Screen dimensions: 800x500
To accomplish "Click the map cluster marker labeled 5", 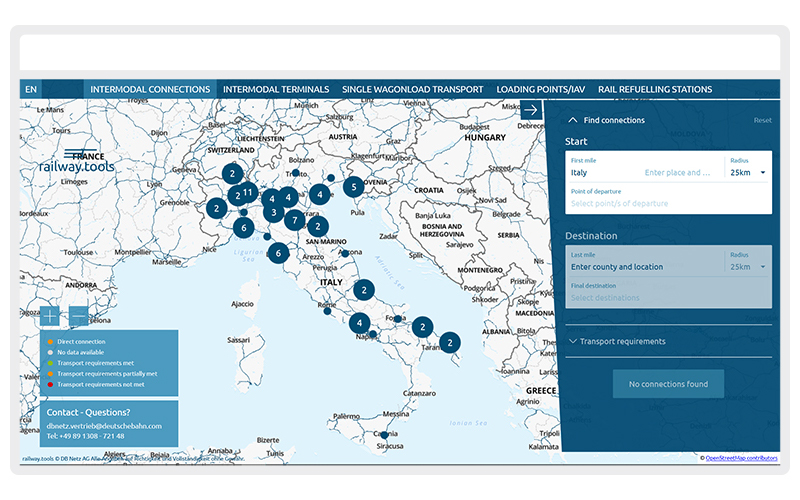I will pos(352,186).
